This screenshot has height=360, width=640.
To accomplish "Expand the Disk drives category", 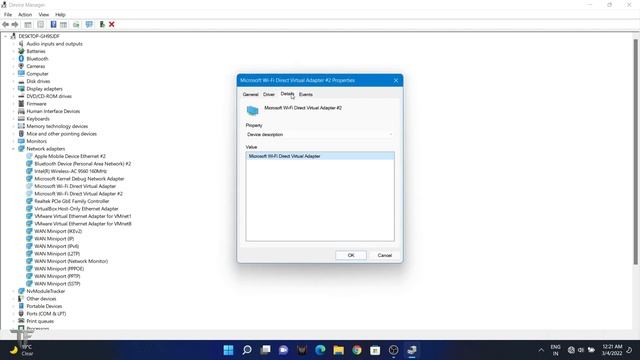I will pyautogui.click(x=13, y=81).
